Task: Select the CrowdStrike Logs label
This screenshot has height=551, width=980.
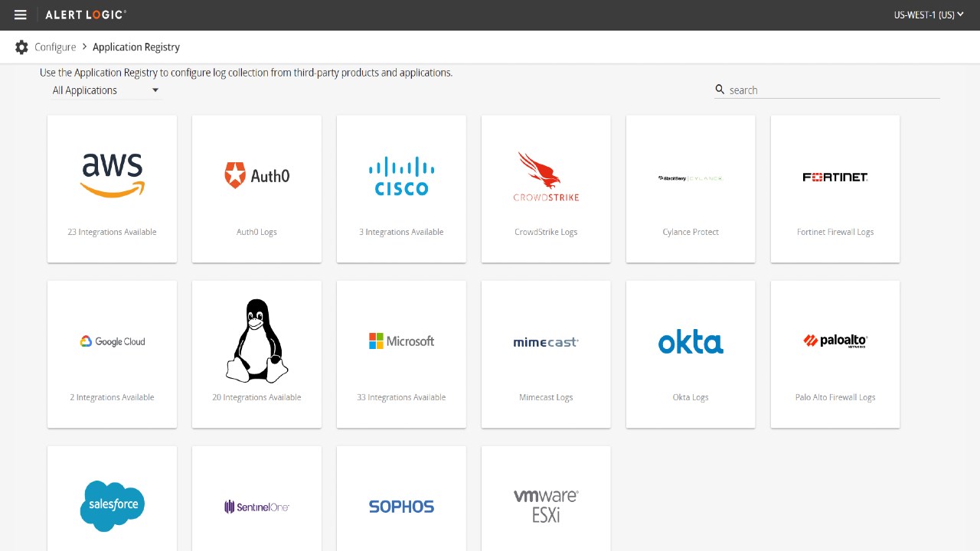Action: coord(546,232)
